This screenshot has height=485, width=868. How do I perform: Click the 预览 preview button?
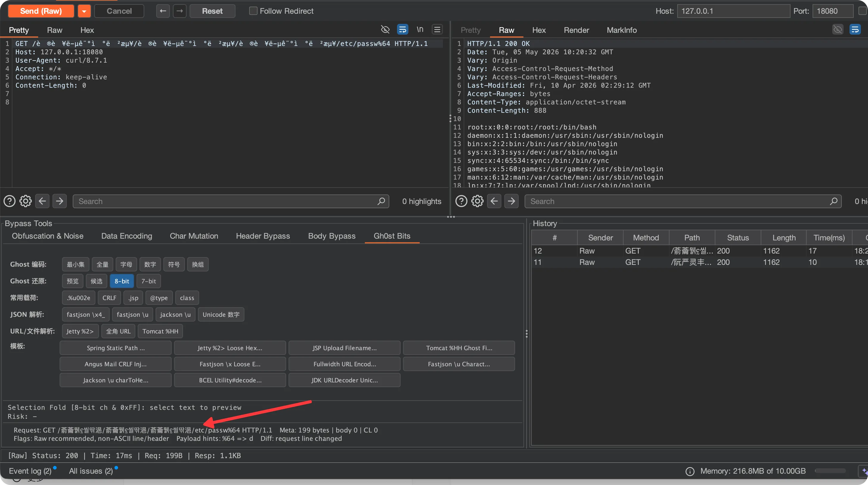click(x=72, y=281)
